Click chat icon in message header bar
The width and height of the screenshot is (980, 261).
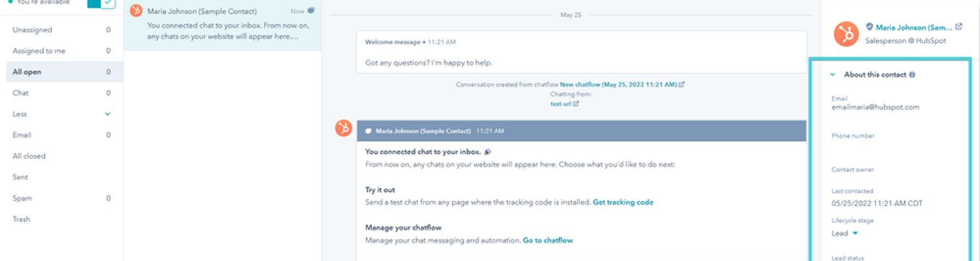pyautogui.click(x=368, y=131)
